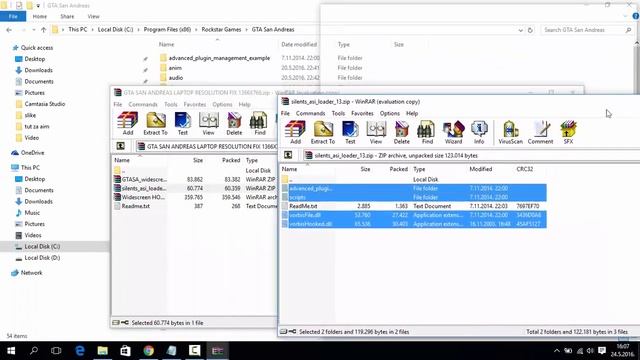Sort silents_asi_loader list by Modified column
The height and width of the screenshot is (360, 640).
(480, 169)
